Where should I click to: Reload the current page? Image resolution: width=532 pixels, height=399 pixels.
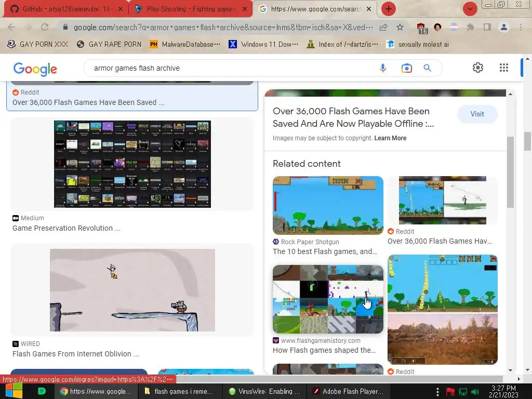[x=45, y=27]
